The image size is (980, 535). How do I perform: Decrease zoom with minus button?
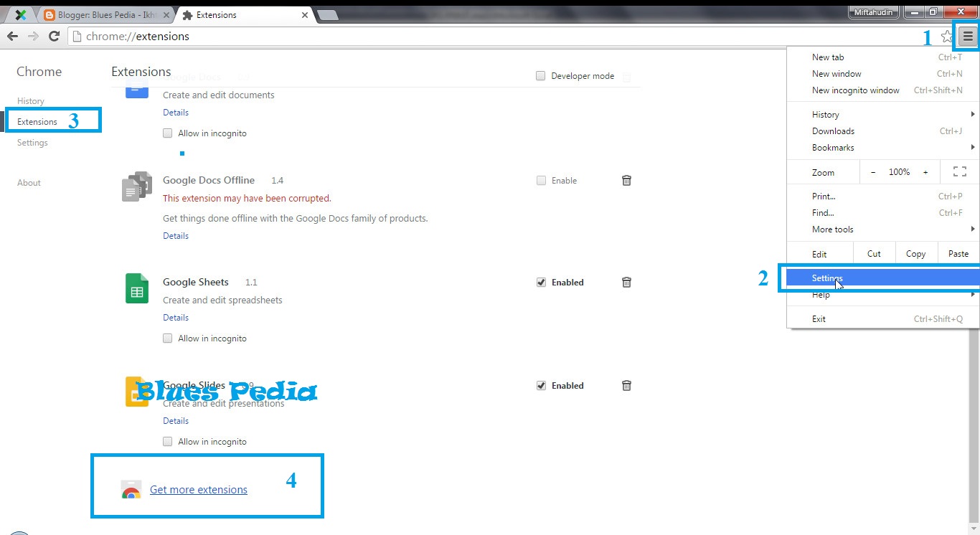[873, 172]
